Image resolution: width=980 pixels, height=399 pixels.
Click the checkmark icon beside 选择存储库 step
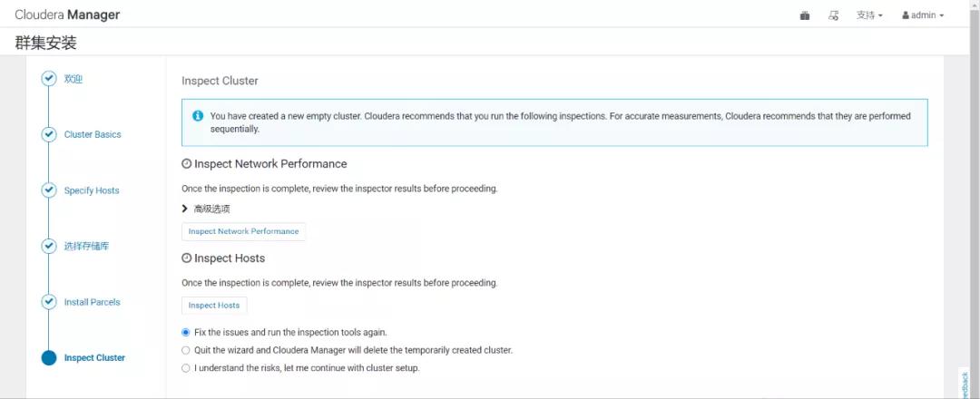(x=49, y=246)
